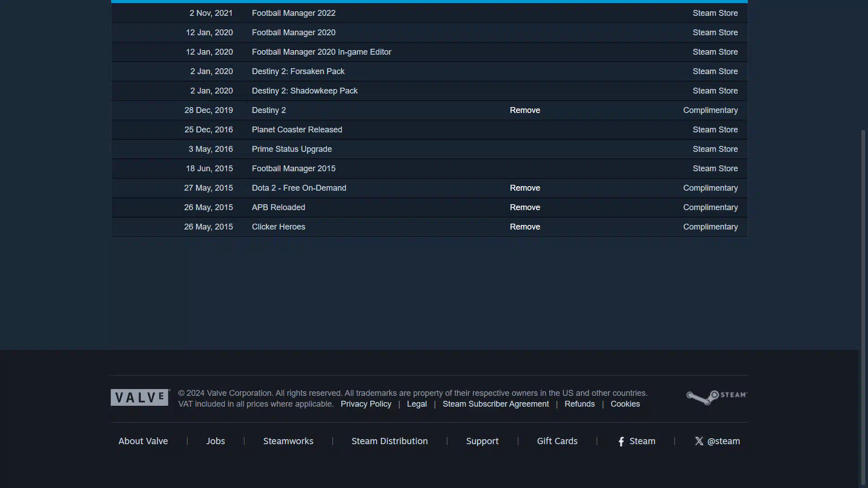
Task: Open the @steam X profile link
Action: pyautogui.click(x=717, y=441)
